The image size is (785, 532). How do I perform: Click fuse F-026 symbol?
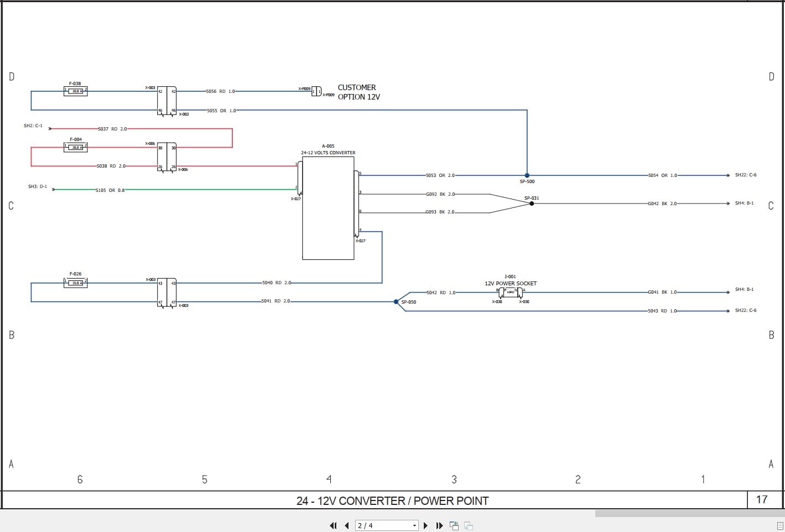click(75, 283)
